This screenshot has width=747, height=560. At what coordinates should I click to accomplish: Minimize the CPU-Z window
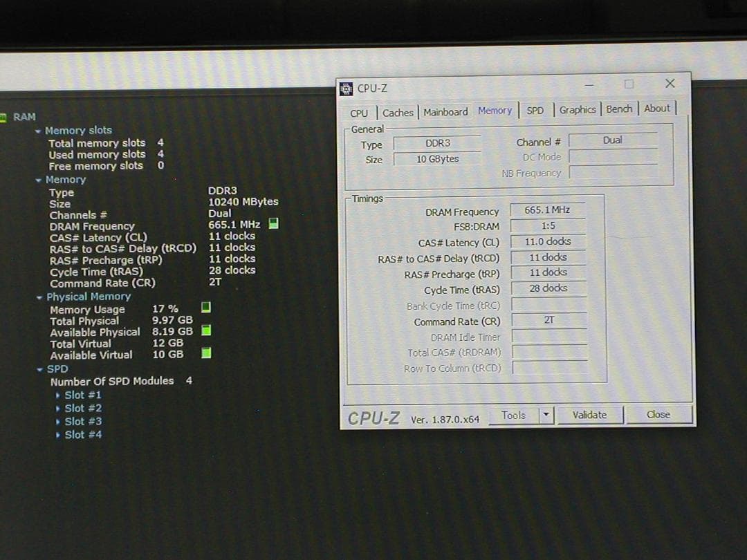tap(589, 85)
